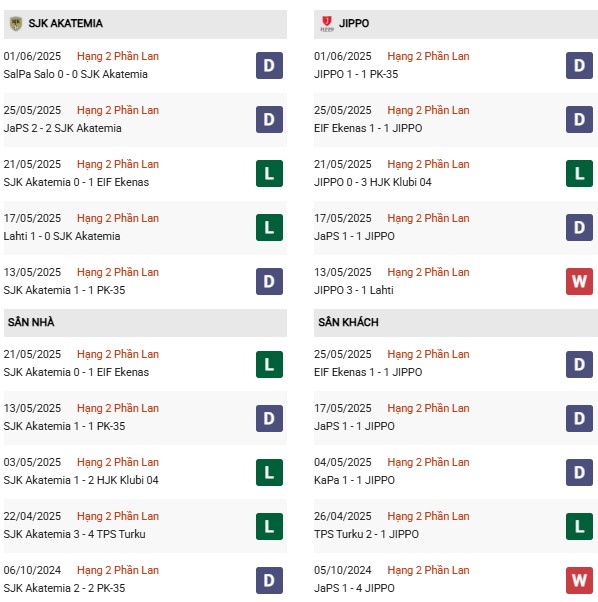Click the SJK Akatemia team crest icon
This screenshot has height=602, width=598.
tap(16, 23)
